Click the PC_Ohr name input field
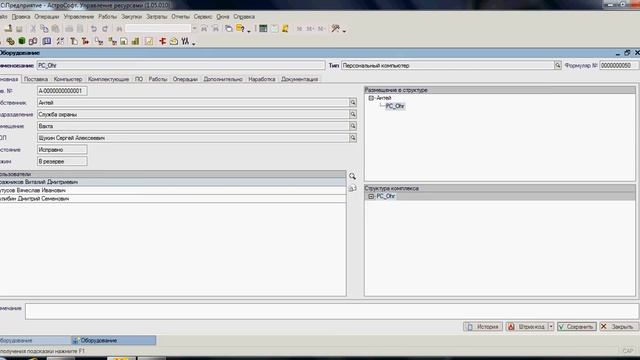 coord(181,65)
